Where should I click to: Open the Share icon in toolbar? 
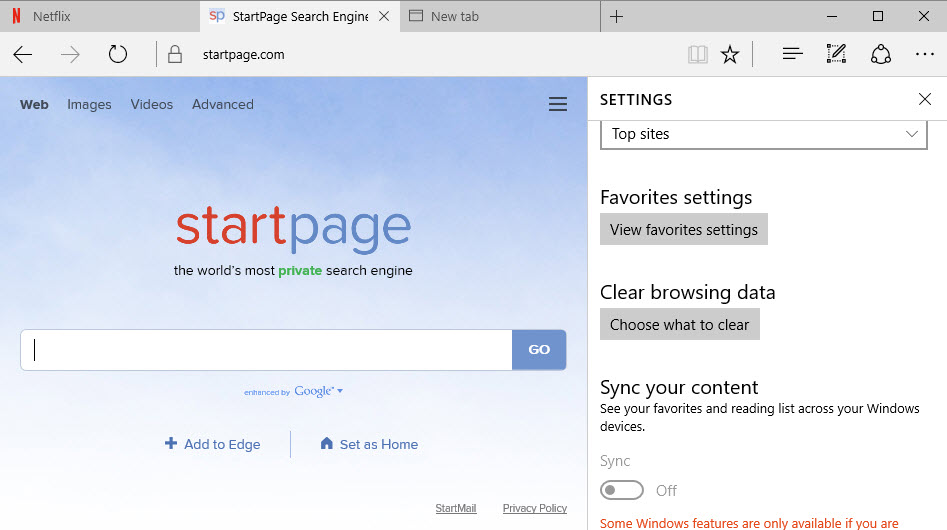pos(881,55)
